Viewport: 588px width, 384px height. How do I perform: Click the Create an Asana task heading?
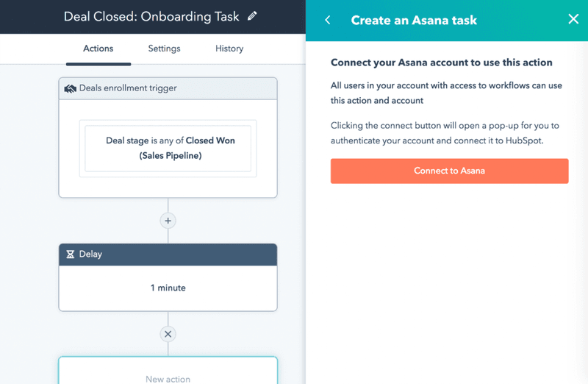pos(414,20)
